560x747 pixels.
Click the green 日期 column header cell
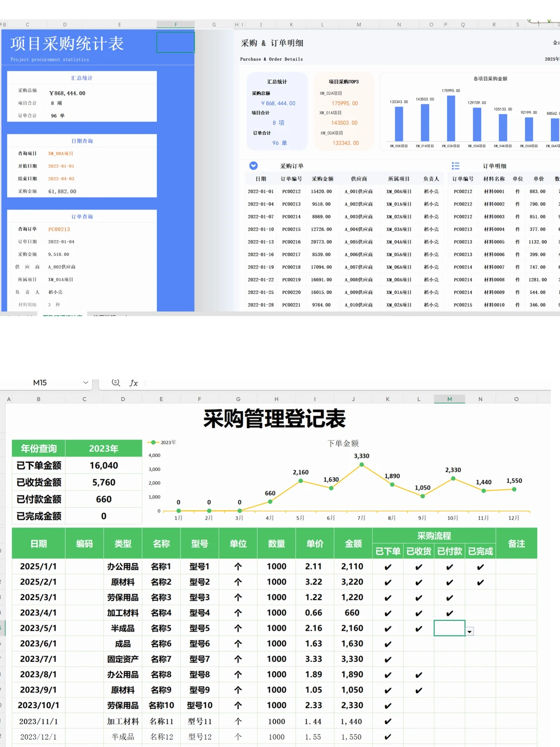(38, 544)
